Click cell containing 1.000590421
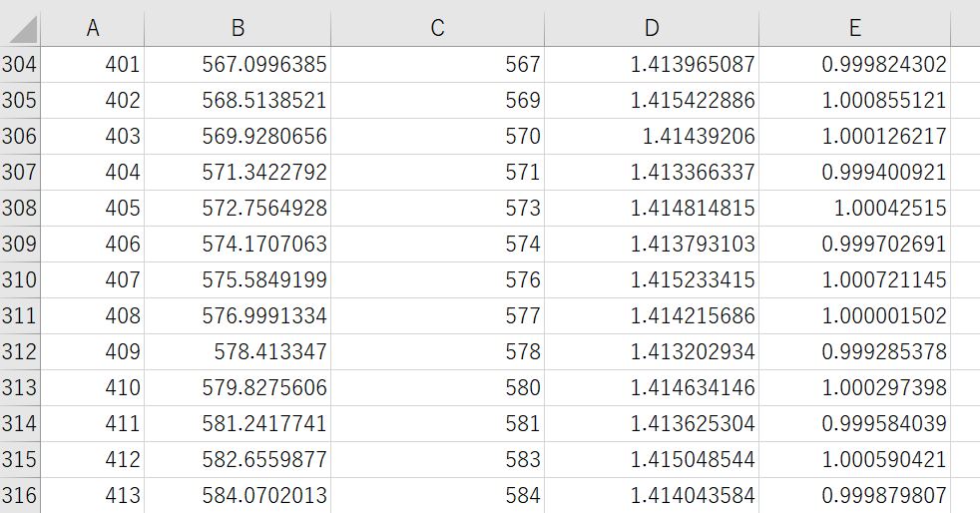 (x=855, y=460)
